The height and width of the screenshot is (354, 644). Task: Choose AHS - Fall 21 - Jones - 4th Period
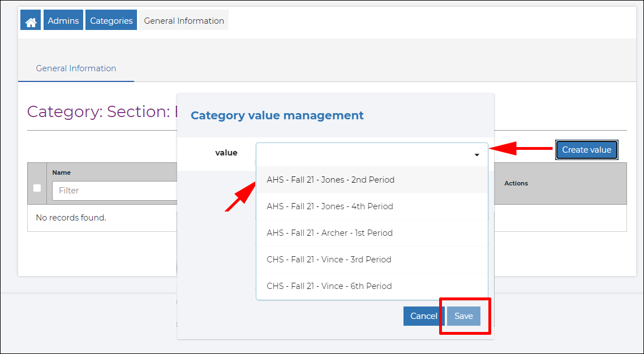[x=372, y=206]
